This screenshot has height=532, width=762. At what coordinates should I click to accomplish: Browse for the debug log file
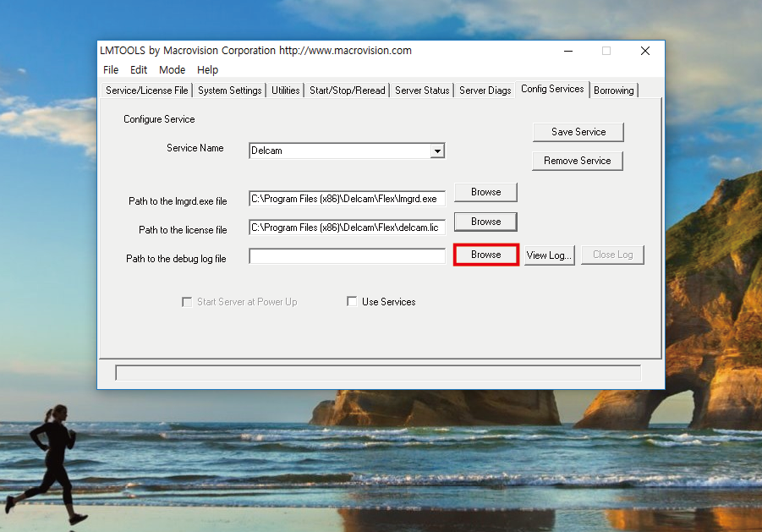tap(486, 255)
